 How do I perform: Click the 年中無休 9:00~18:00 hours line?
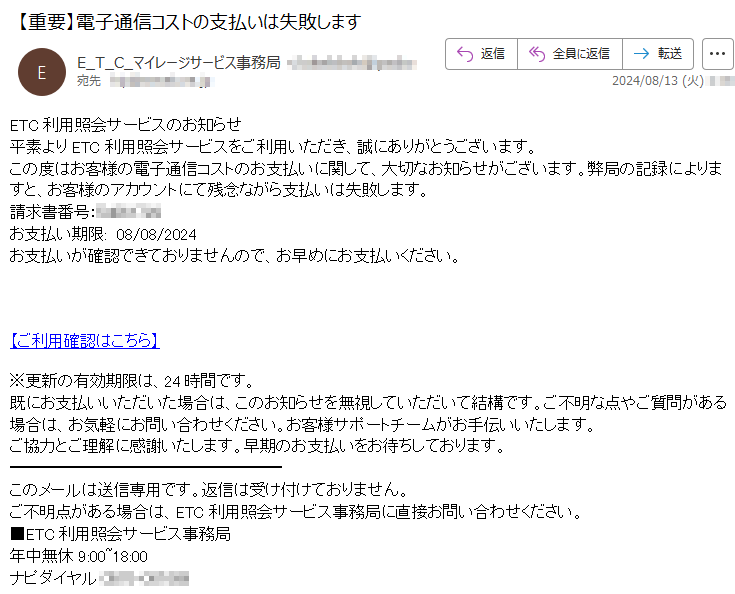[79, 556]
